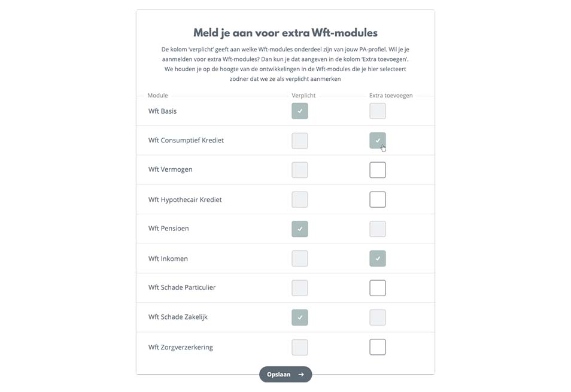
Task: Click Verplicht checkbox for Wft Consumptief Krediet
Action: point(300,141)
